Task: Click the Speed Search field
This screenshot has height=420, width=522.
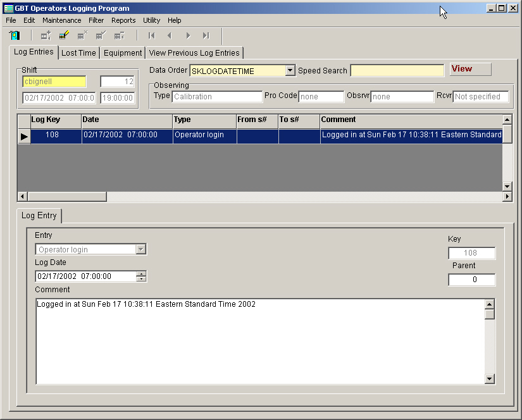Action: click(397, 71)
